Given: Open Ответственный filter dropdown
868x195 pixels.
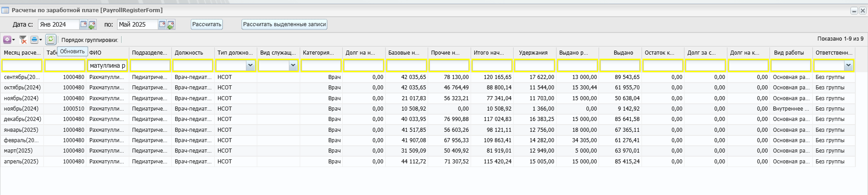Looking at the screenshot, I should pos(848,65).
